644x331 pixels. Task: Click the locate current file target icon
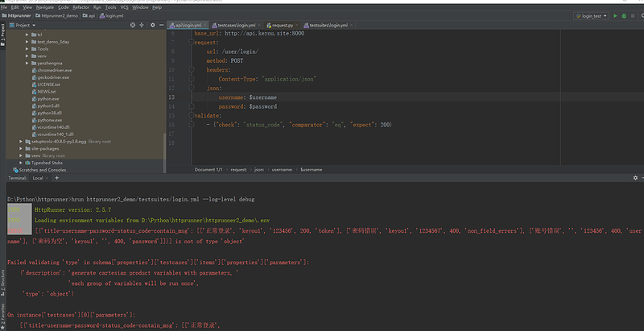(133, 25)
